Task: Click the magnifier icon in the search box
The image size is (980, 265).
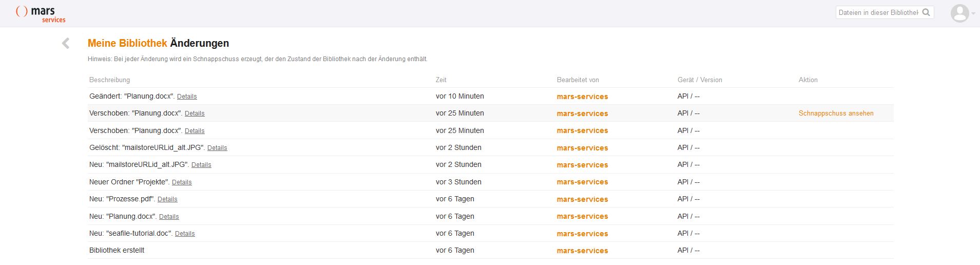Action: click(926, 12)
